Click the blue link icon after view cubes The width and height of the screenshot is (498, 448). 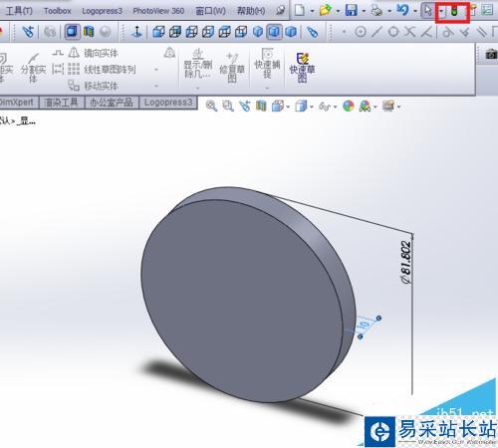point(313,32)
